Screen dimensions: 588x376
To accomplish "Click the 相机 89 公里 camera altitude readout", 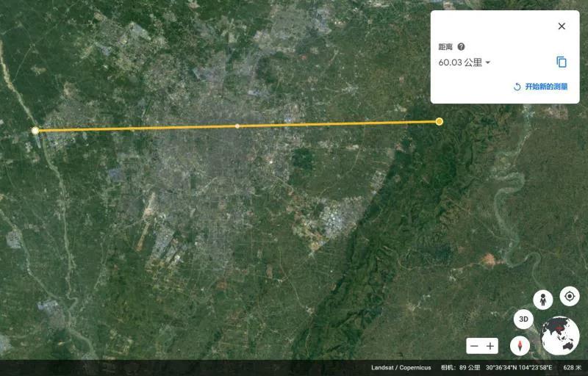I will pyautogui.click(x=459, y=367).
